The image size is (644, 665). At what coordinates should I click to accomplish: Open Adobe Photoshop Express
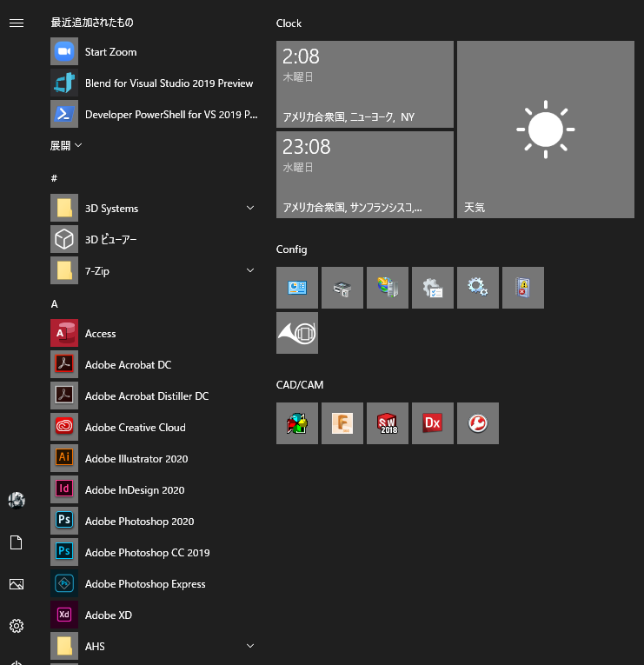pyautogui.click(x=155, y=583)
